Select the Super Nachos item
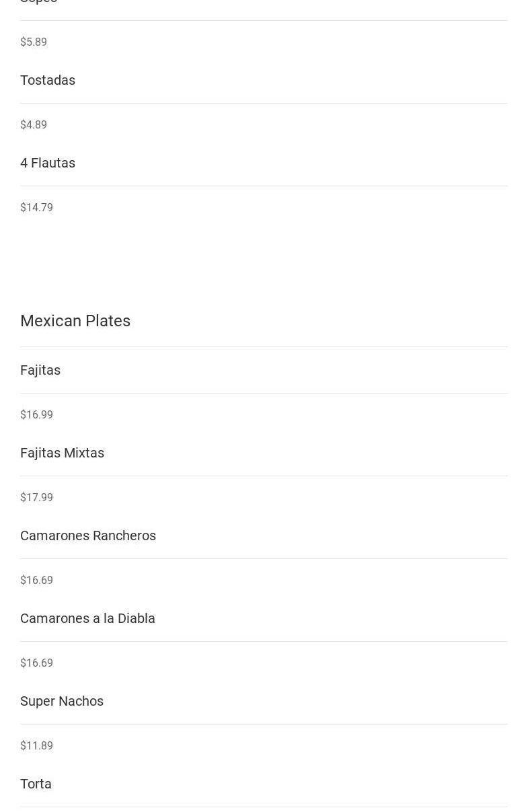 coord(62,701)
